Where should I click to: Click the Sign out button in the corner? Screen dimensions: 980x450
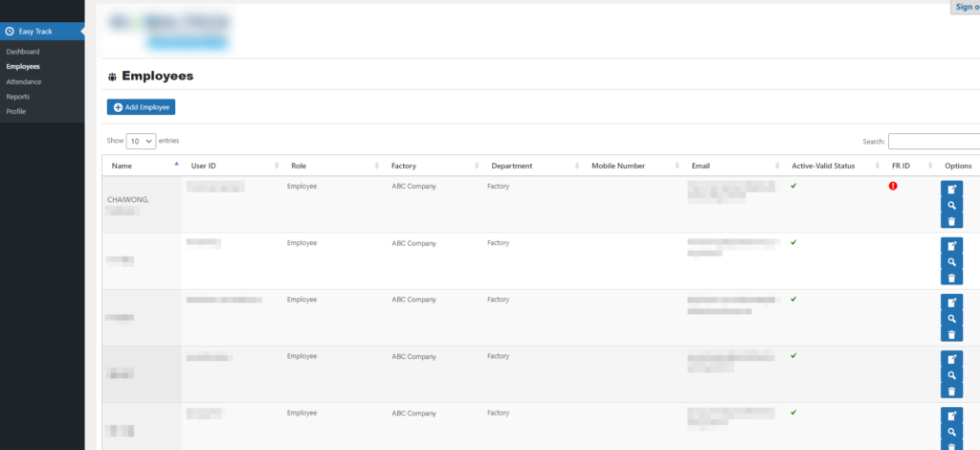[965, 7]
